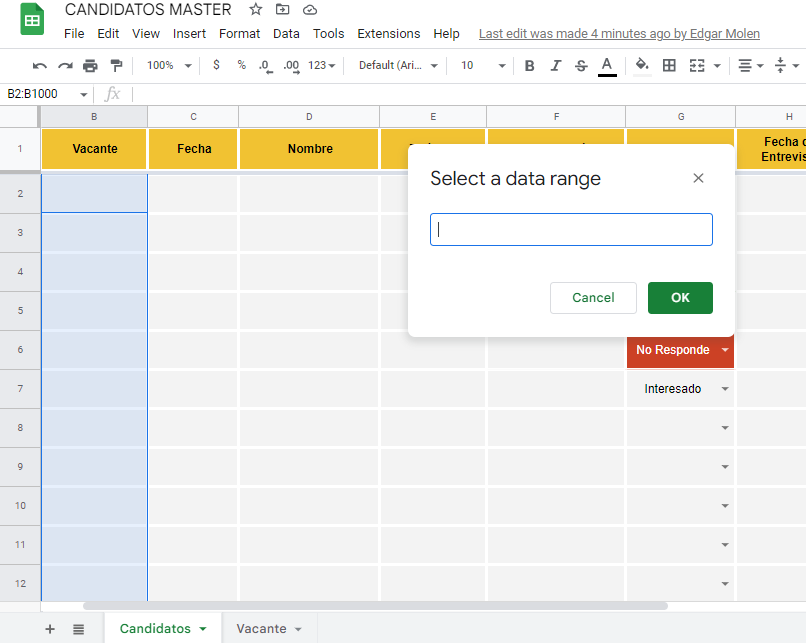Decrease decimal places
Screen dimensions: 806x643
pyautogui.click(x=265, y=66)
